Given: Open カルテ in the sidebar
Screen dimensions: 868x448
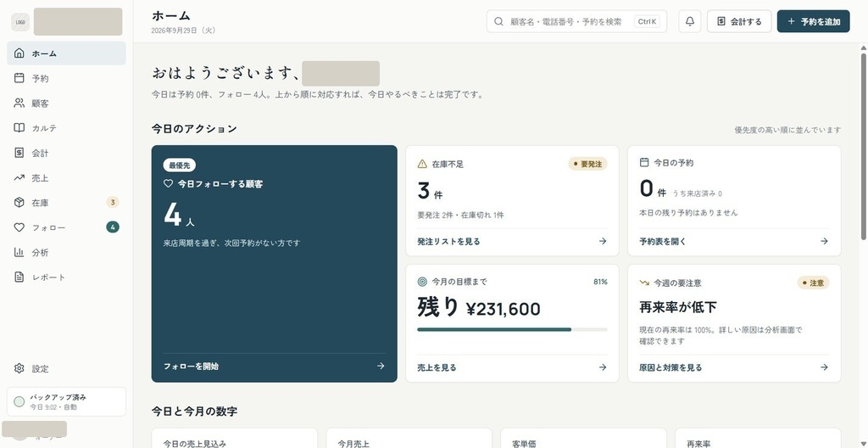Looking at the screenshot, I should pyautogui.click(x=66, y=128).
